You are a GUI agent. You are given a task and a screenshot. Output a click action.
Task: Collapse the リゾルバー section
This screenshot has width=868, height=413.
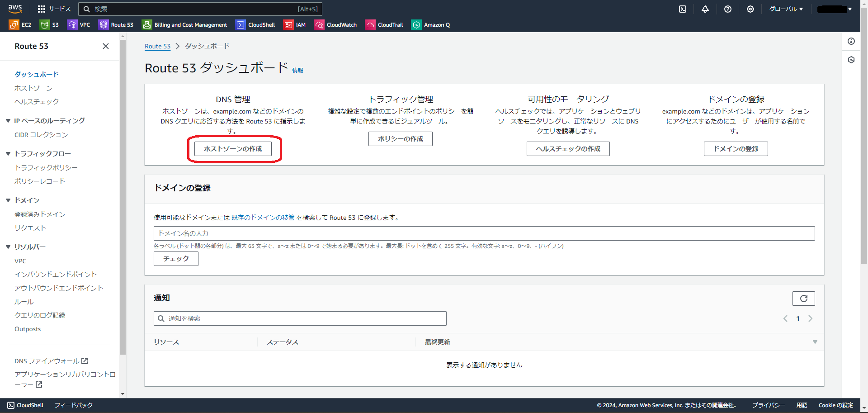click(8, 247)
